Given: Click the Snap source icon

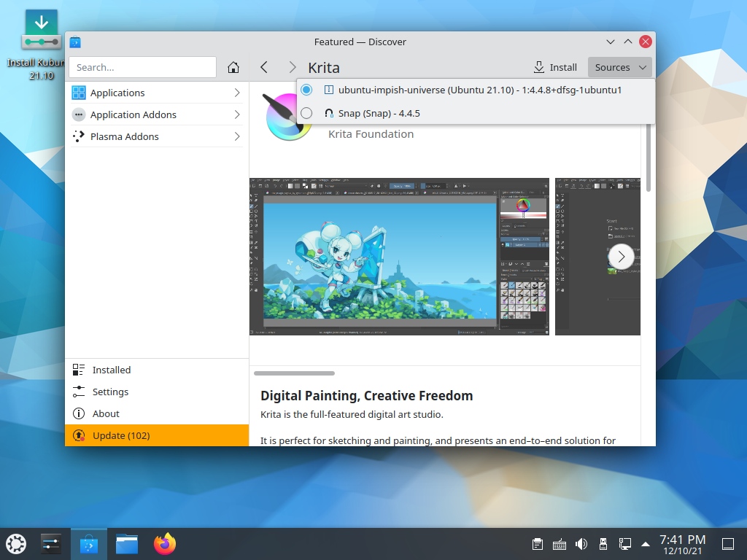Looking at the screenshot, I should [329, 113].
